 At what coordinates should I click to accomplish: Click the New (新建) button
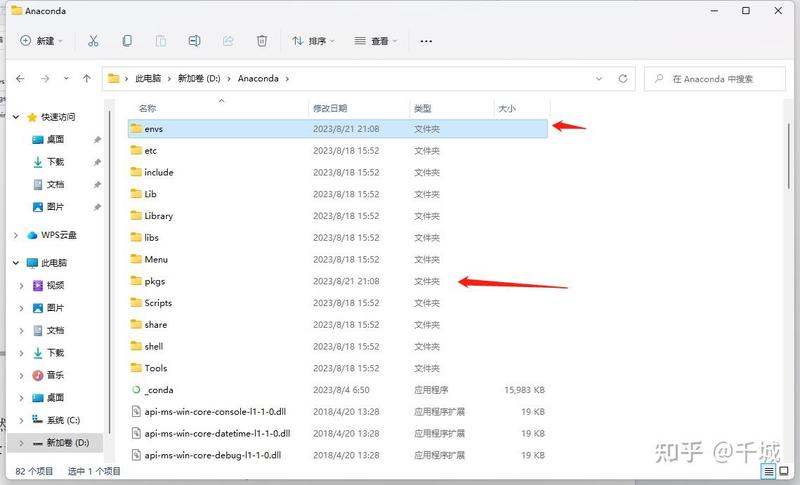click(41, 41)
